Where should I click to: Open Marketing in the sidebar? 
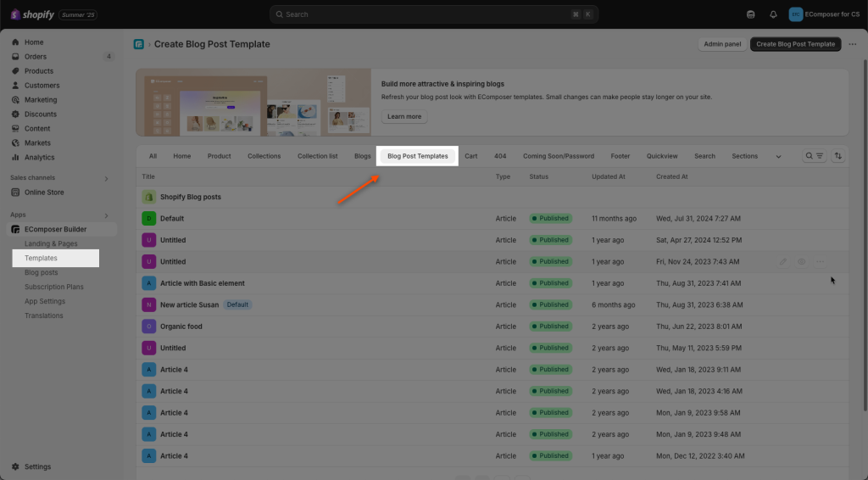coord(41,100)
